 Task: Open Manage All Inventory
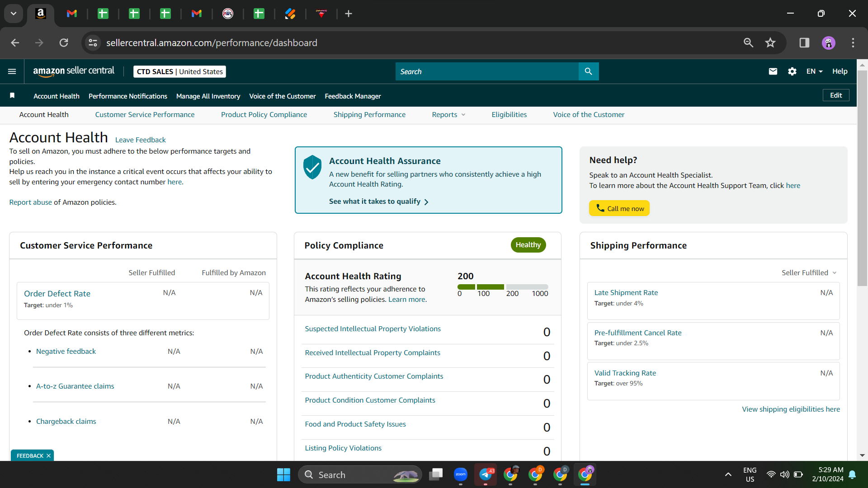pos(208,96)
